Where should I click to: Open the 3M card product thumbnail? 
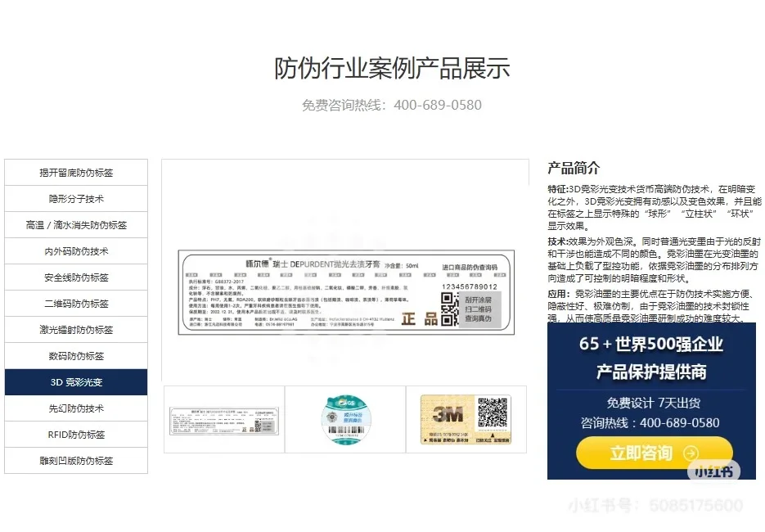pyautogui.click(x=468, y=419)
